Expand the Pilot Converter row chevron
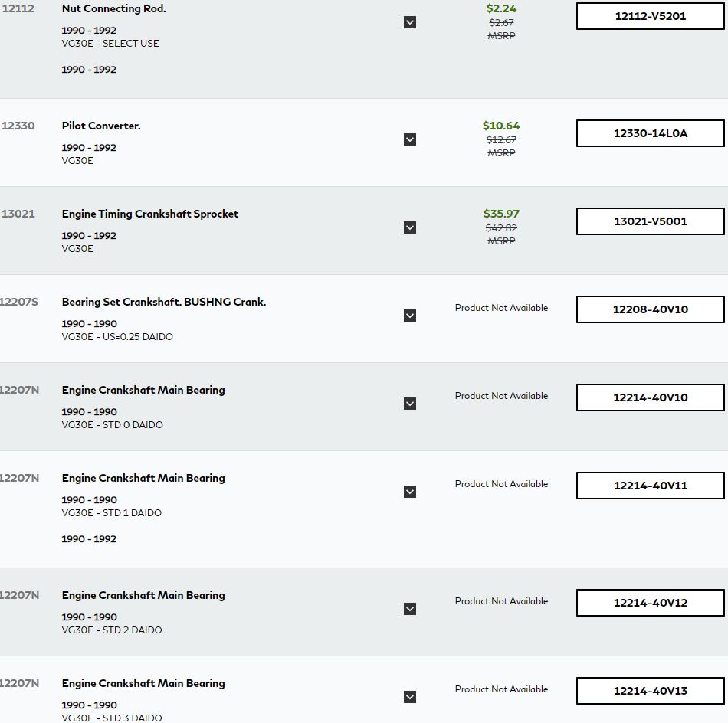The height and width of the screenshot is (723, 728). (x=409, y=139)
